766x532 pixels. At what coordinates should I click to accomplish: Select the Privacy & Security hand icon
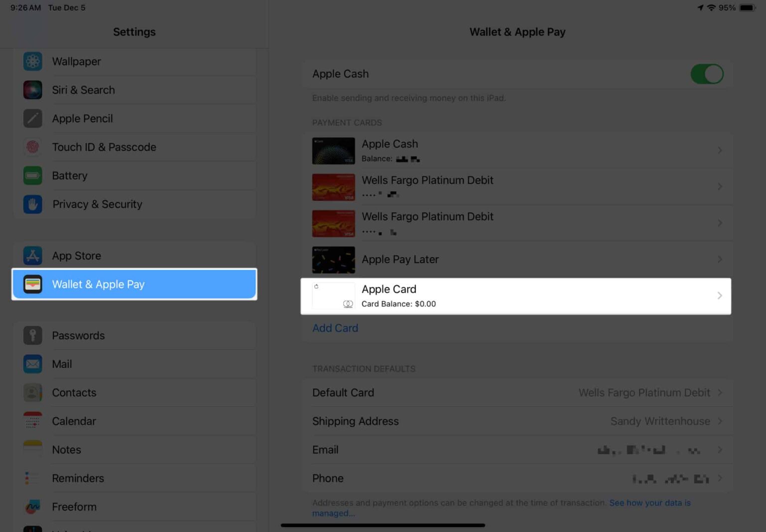pyautogui.click(x=32, y=204)
